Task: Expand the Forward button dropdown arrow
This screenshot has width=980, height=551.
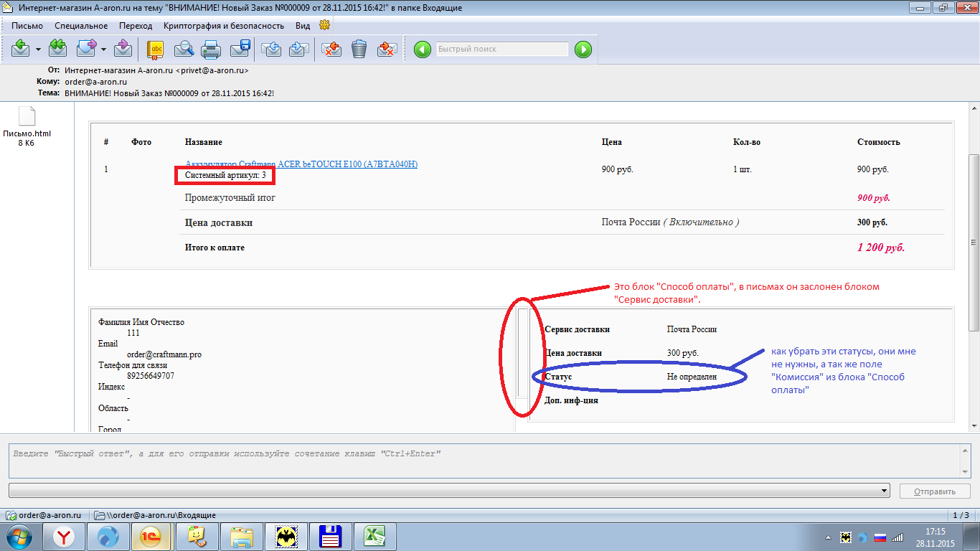Action: click(103, 50)
